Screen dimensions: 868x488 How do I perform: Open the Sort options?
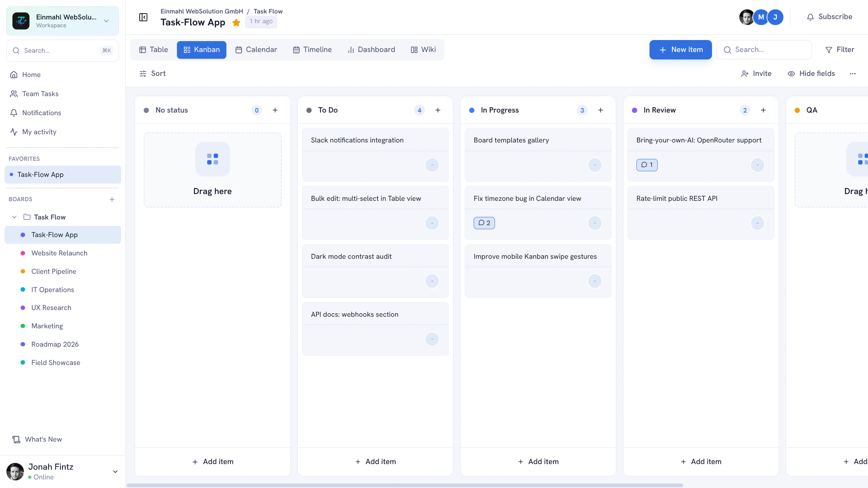(152, 74)
